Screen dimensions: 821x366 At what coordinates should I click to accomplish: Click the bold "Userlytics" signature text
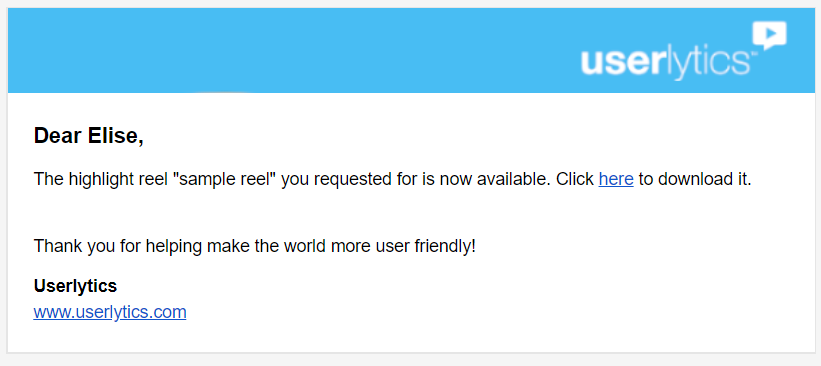click(x=75, y=286)
